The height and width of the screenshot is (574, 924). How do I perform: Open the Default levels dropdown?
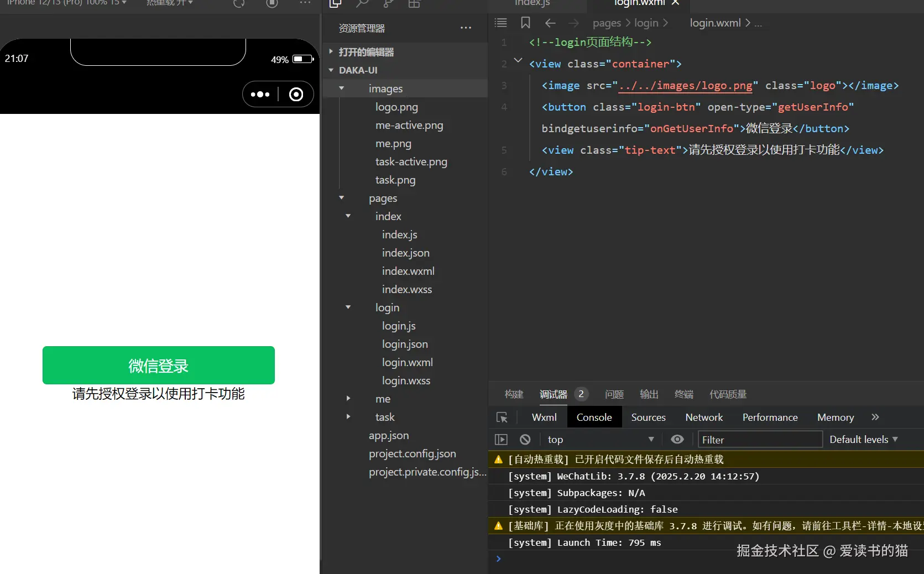click(864, 440)
